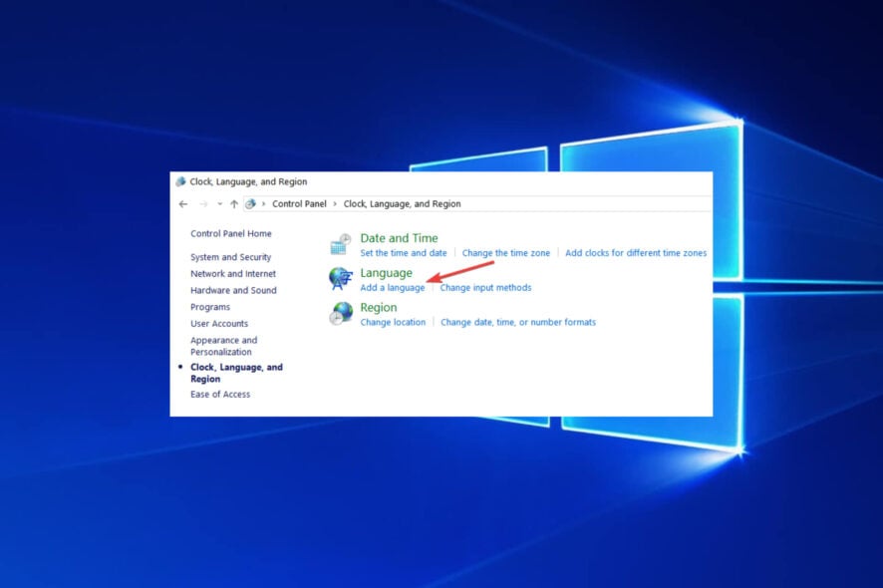Click Change the time zone
This screenshot has height=588, width=883.
tap(505, 253)
